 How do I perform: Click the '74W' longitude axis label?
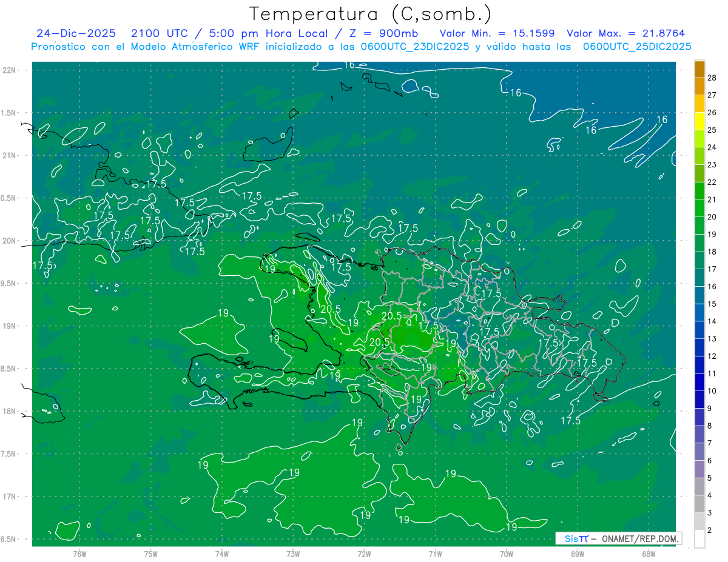(222, 554)
